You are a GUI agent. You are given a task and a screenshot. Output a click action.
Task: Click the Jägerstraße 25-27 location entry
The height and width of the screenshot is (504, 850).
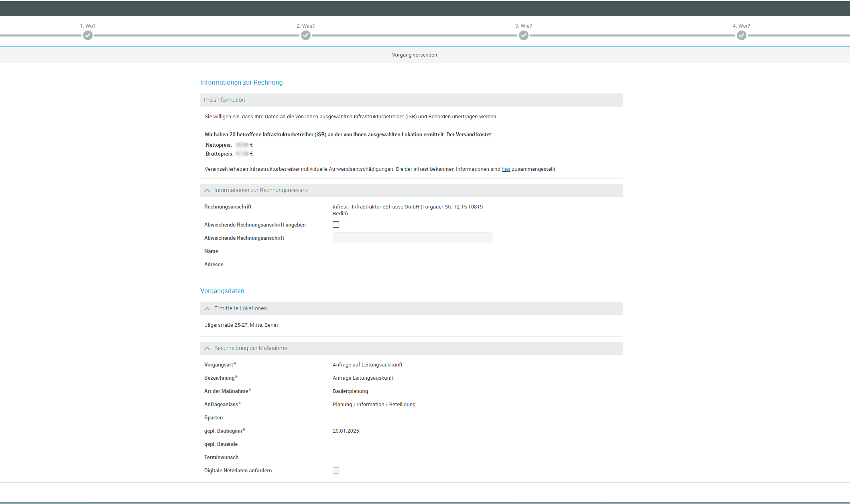pyautogui.click(x=241, y=325)
